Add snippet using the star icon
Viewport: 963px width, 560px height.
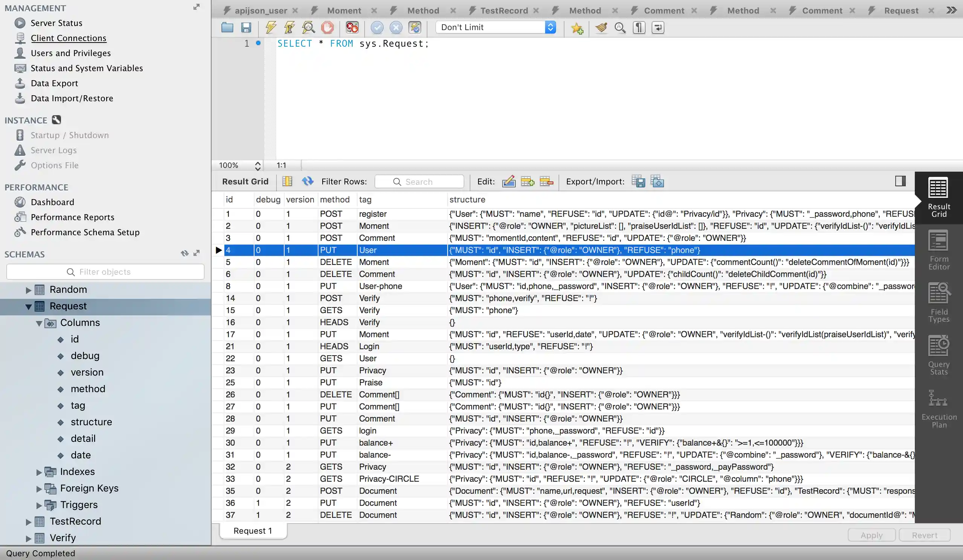[x=577, y=28]
